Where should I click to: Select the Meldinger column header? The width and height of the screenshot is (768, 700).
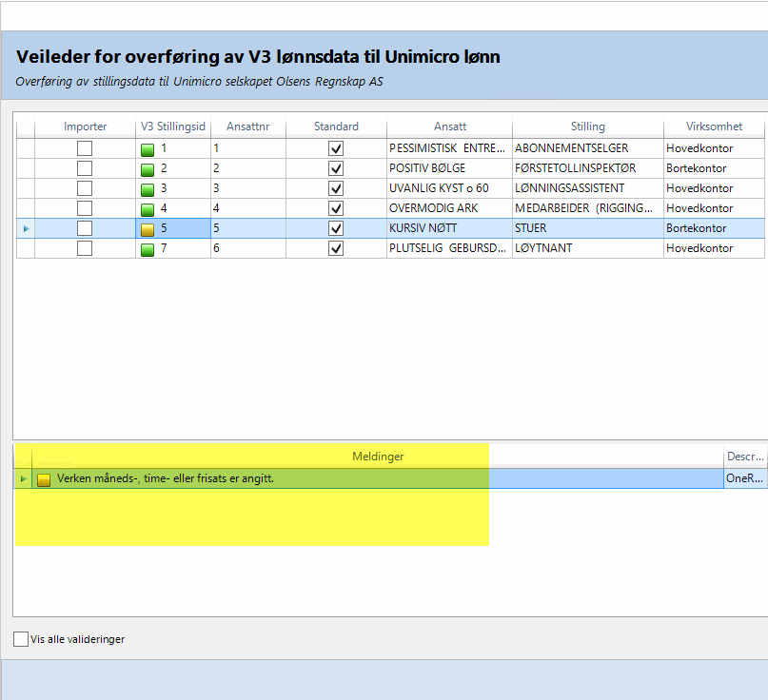pos(378,457)
